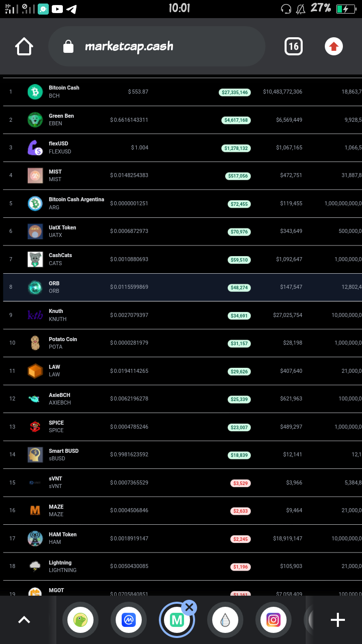Click the $4,617,168 volume badge

(236, 120)
